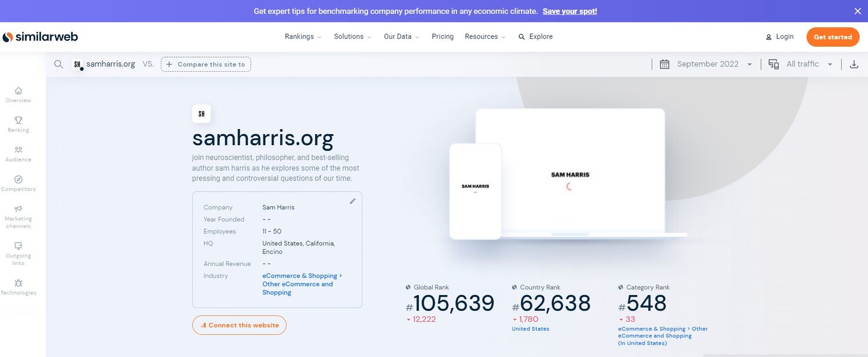Image resolution: width=868 pixels, height=357 pixels.
Task: Click the Pricing menu item
Action: pos(443,36)
